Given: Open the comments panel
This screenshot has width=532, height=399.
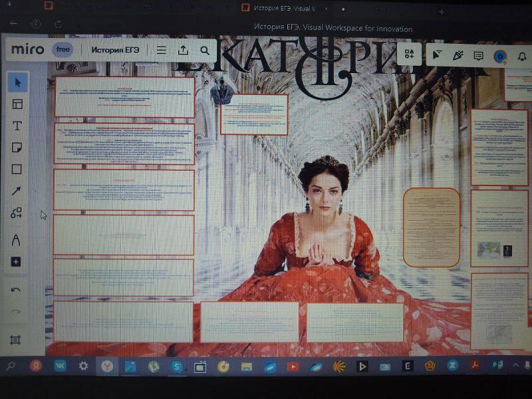Looking at the screenshot, I should [x=478, y=56].
